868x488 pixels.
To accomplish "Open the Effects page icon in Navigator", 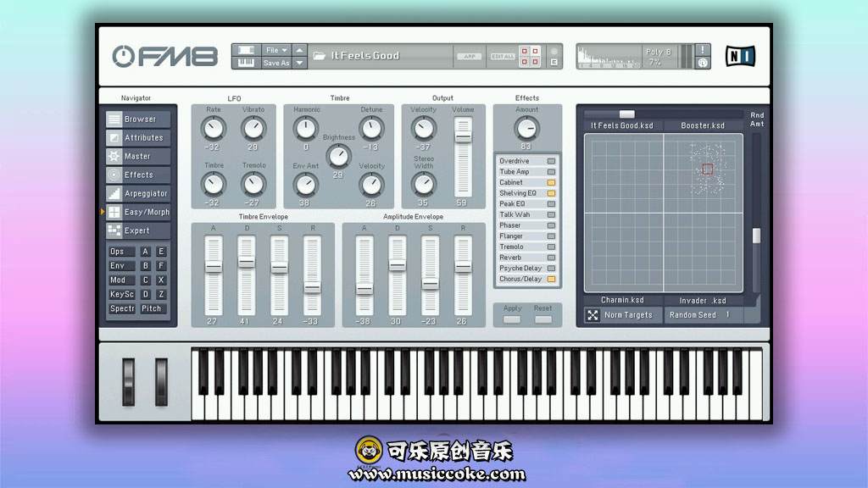I will pos(114,175).
